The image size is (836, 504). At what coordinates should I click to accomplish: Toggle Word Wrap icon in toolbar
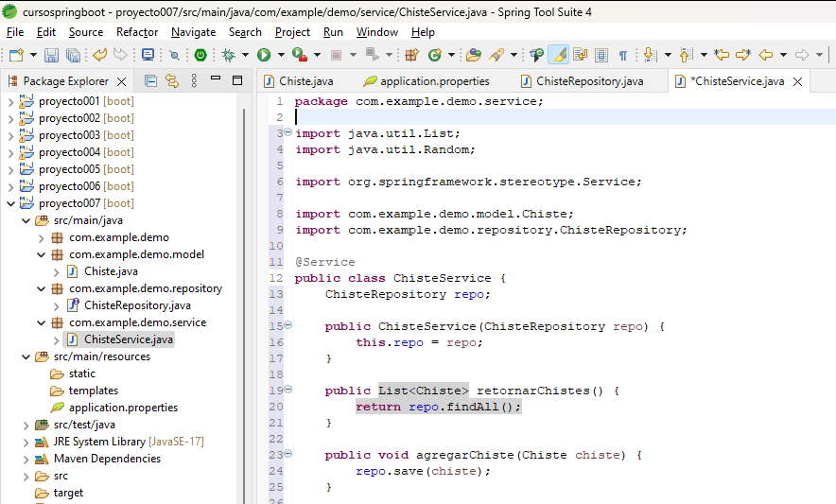(580, 55)
